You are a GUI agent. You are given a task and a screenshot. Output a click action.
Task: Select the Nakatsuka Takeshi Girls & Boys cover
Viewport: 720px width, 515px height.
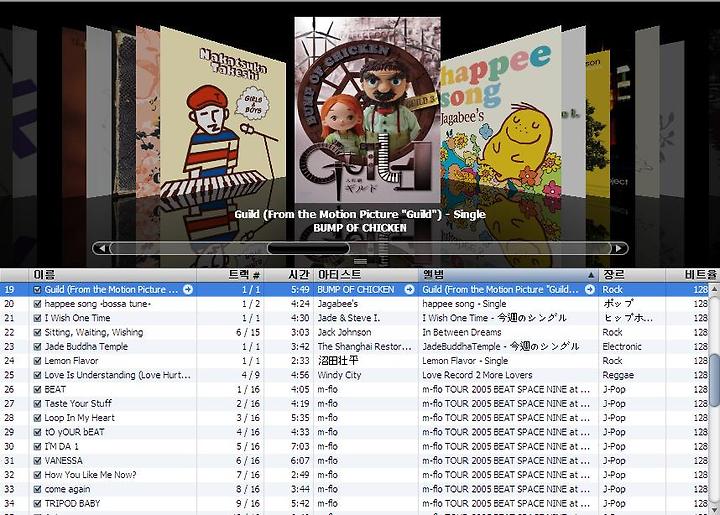(x=223, y=112)
